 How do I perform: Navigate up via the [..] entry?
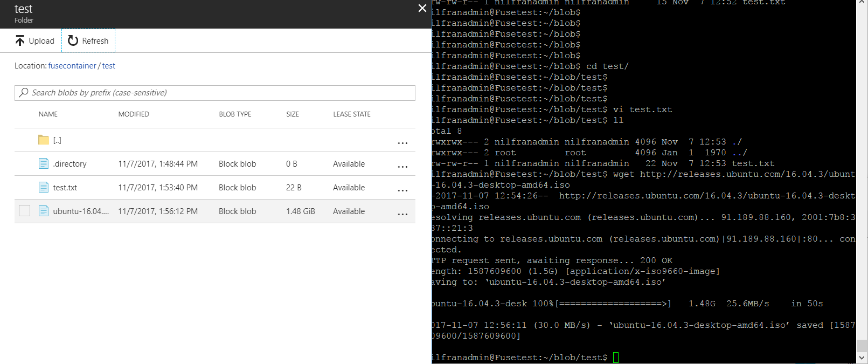point(57,140)
